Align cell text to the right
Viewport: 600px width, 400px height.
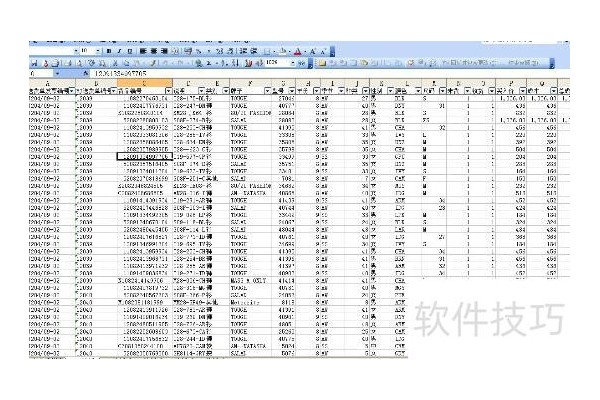(164, 51)
